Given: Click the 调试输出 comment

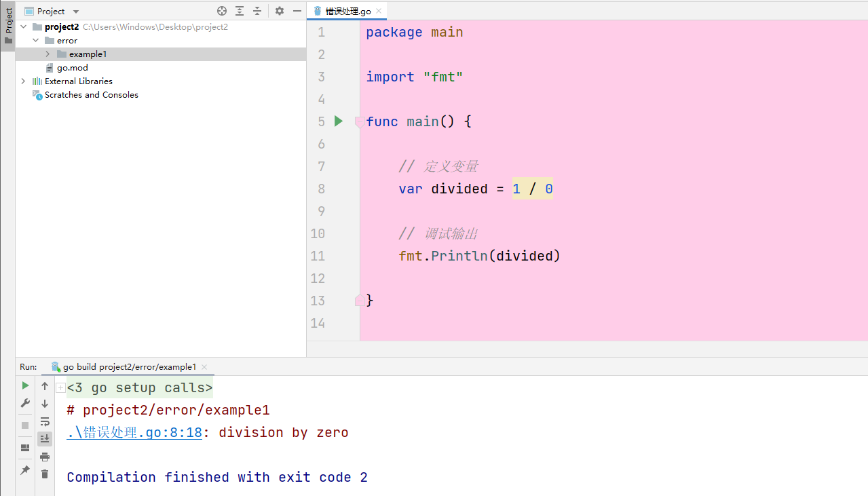Looking at the screenshot, I should tap(438, 233).
